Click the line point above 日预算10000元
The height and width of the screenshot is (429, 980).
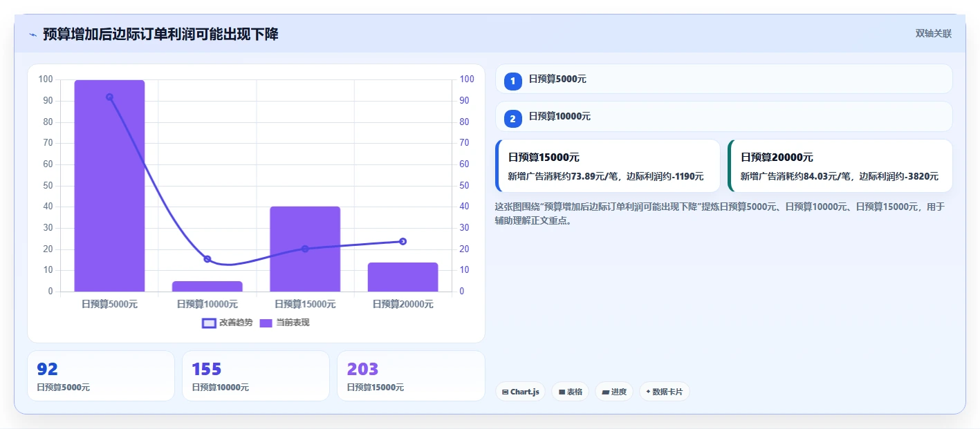(x=207, y=259)
